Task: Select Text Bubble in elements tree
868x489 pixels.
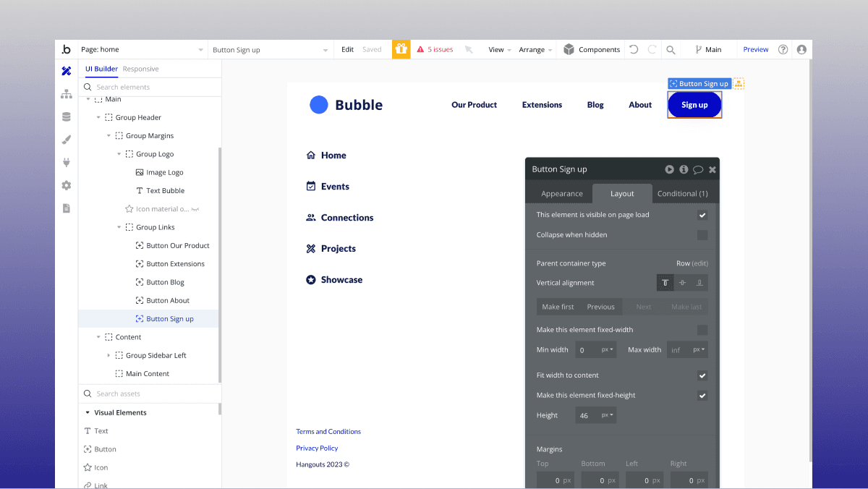Action: [165, 191]
